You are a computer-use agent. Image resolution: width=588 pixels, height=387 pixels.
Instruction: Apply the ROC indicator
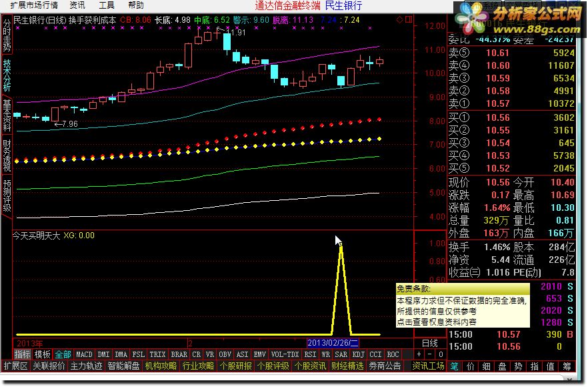[393, 354]
